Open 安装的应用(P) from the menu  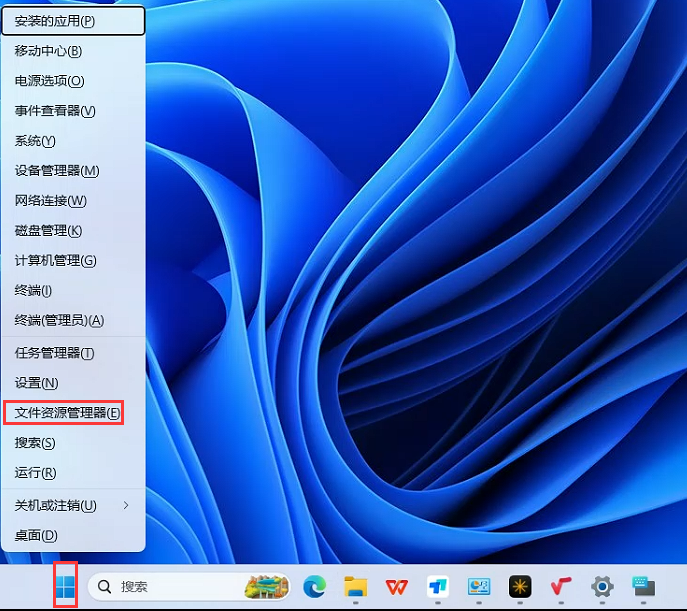tap(73, 21)
